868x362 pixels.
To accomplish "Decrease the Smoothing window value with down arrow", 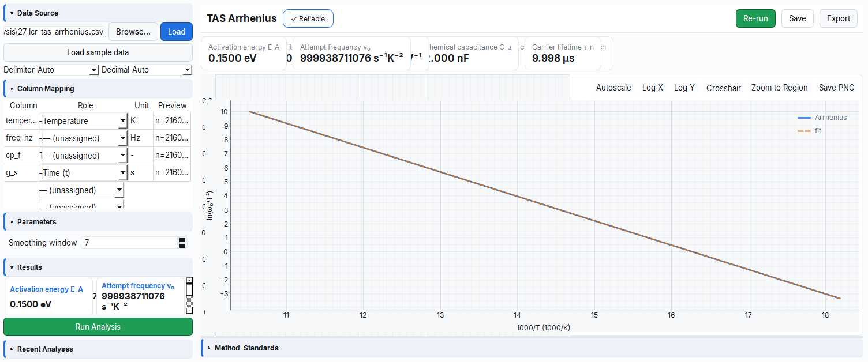I will coord(182,246).
